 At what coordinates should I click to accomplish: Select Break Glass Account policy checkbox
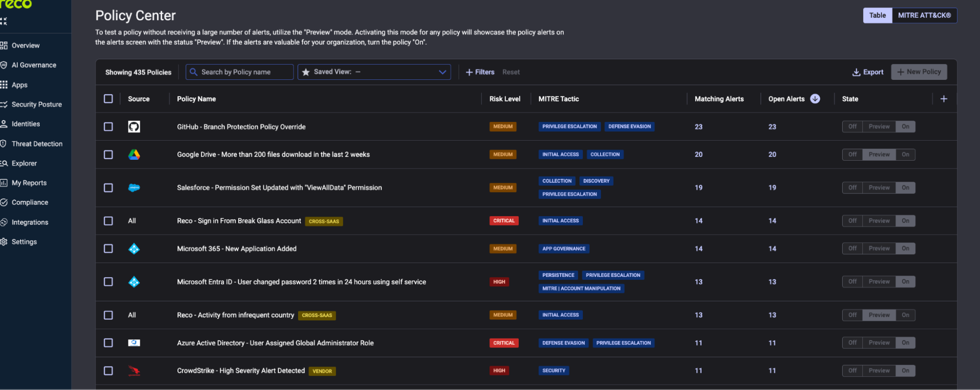[108, 221]
